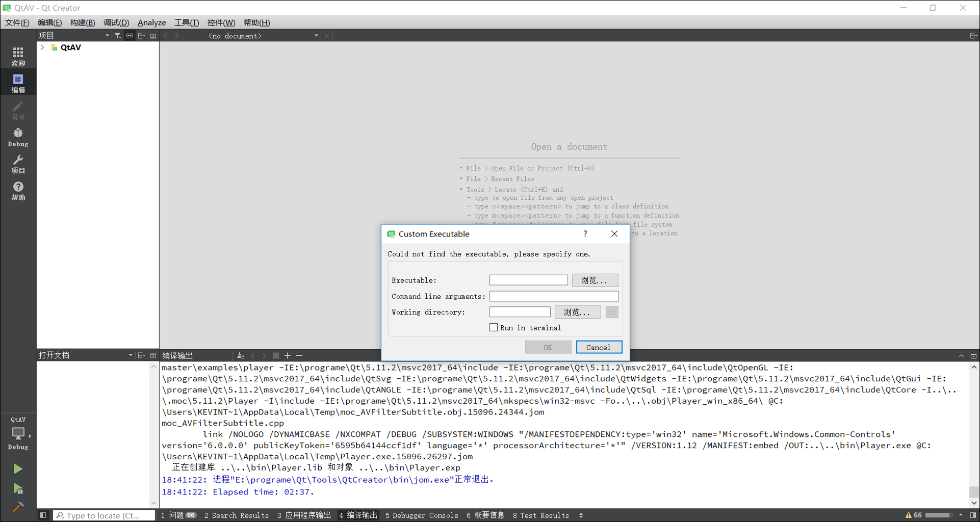Screen dimensions: 980x522
Task: Expand the QtAV project tree node
Action: point(42,47)
